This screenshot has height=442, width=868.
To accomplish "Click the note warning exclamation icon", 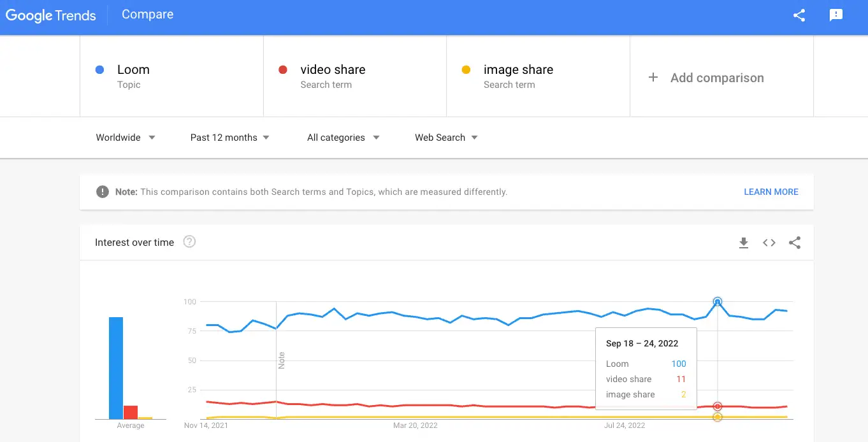I will [102, 192].
